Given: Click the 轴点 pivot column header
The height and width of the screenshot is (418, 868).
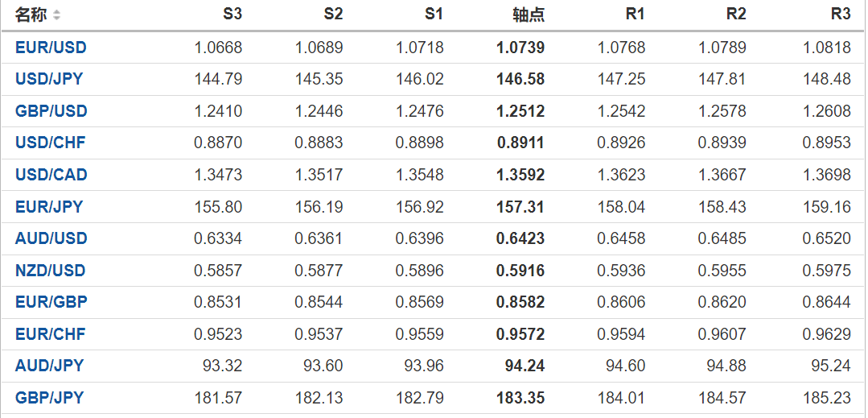Looking at the screenshot, I should [529, 14].
